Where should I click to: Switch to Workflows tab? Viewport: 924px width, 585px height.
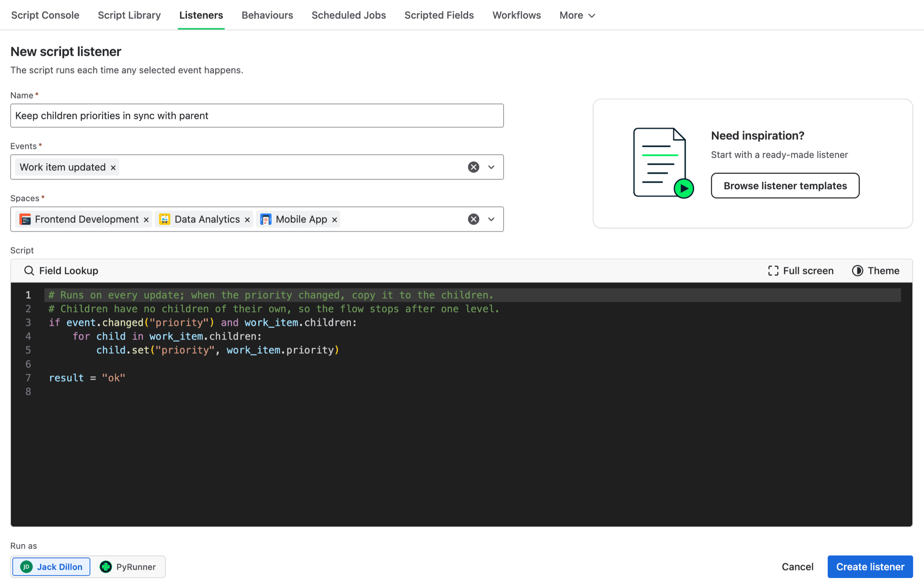[516, 15]
